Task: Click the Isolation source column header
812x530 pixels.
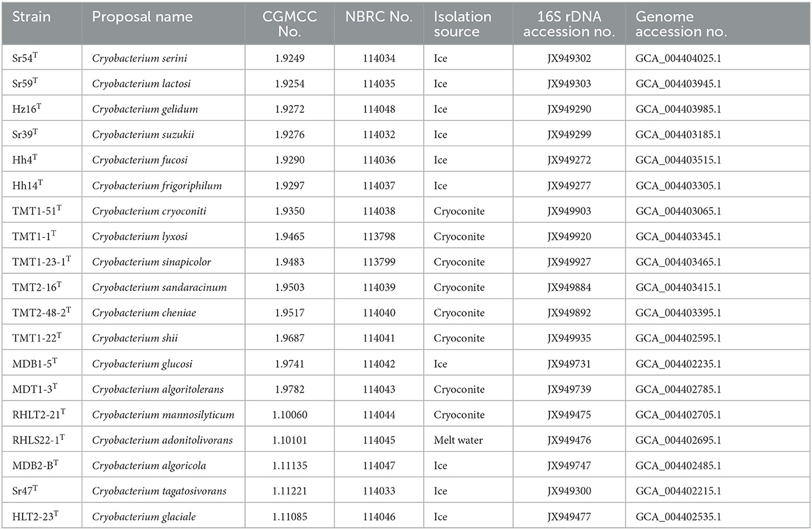Action: 462,24
